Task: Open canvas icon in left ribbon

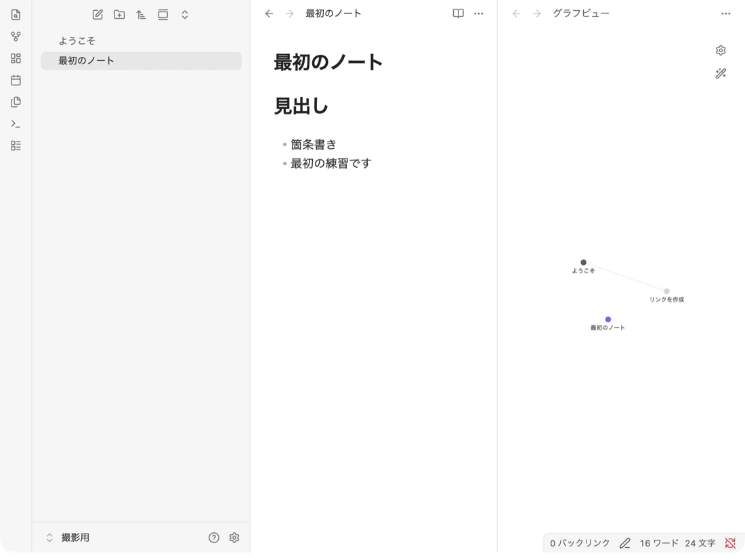Action: click(x=16, y=58)
